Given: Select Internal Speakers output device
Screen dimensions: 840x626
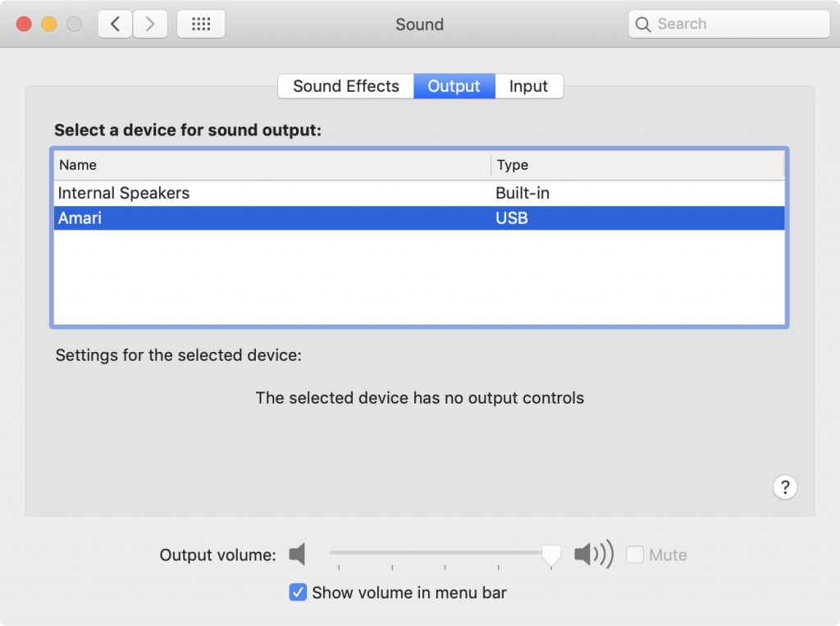Looking at the screenshot, I should click(x=419, y=193).
